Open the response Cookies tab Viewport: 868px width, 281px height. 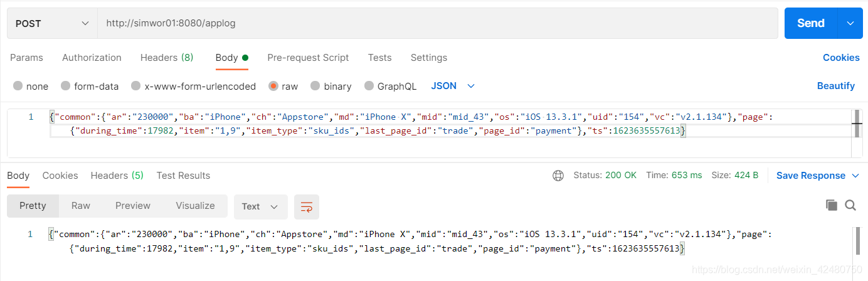coord(60,176)
